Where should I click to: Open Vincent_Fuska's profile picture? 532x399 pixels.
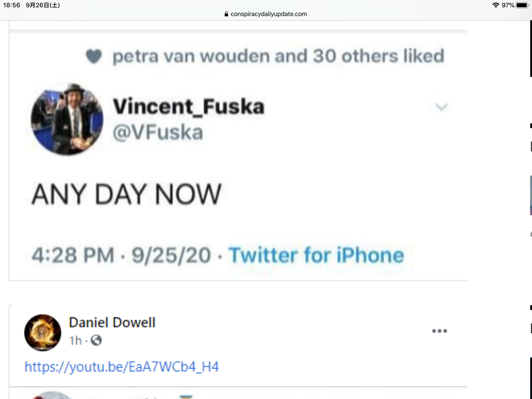coord(67,119)
